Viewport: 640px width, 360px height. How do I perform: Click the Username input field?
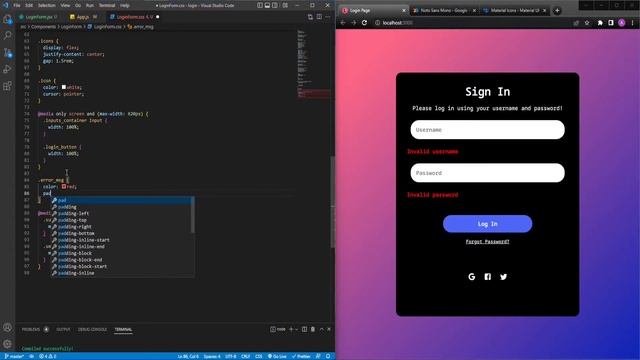[x=487, y=130]
